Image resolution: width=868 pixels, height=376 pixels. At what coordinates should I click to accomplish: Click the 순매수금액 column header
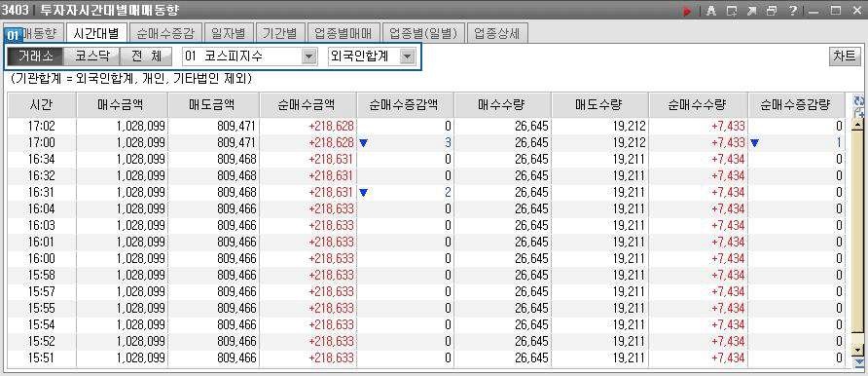pyautogui.click(x=307, y=104)
